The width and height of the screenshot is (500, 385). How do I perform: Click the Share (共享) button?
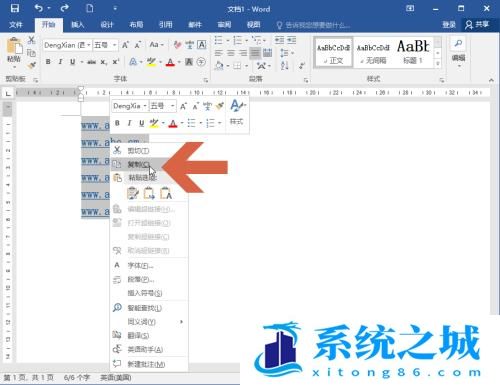[x=477, y=24]
